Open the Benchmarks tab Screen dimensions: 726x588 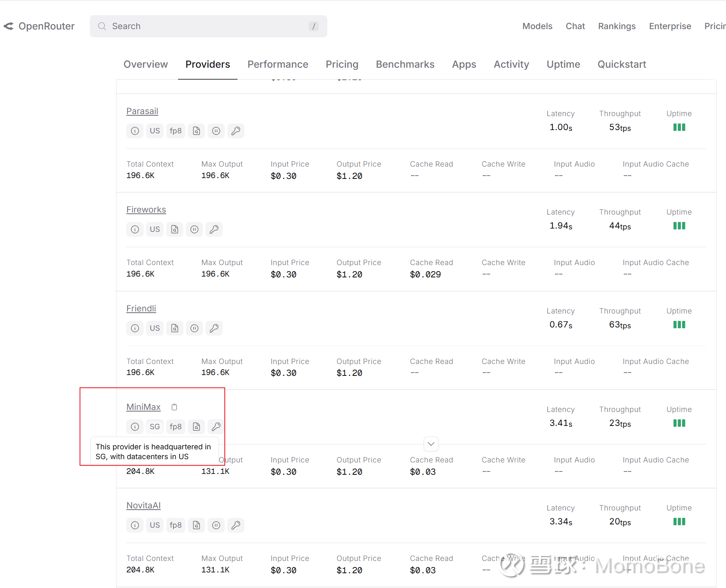point(405,64)
